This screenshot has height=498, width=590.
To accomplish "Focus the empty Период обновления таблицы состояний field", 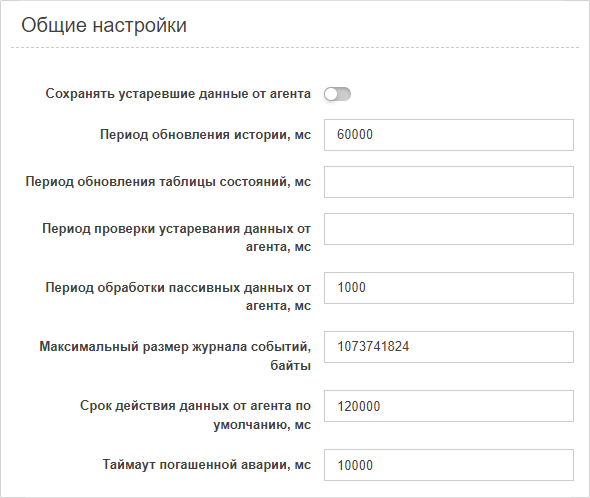I will click(449, 182).
